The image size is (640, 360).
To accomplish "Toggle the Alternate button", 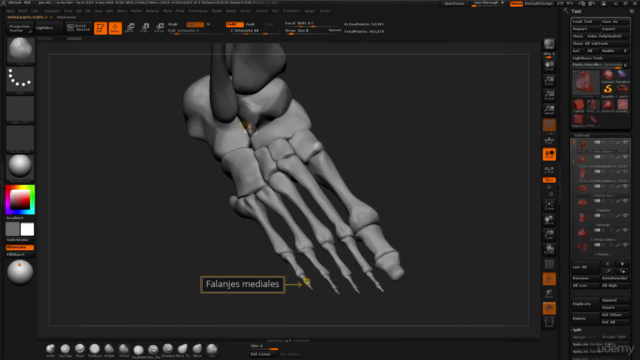I will coord(20,247).
